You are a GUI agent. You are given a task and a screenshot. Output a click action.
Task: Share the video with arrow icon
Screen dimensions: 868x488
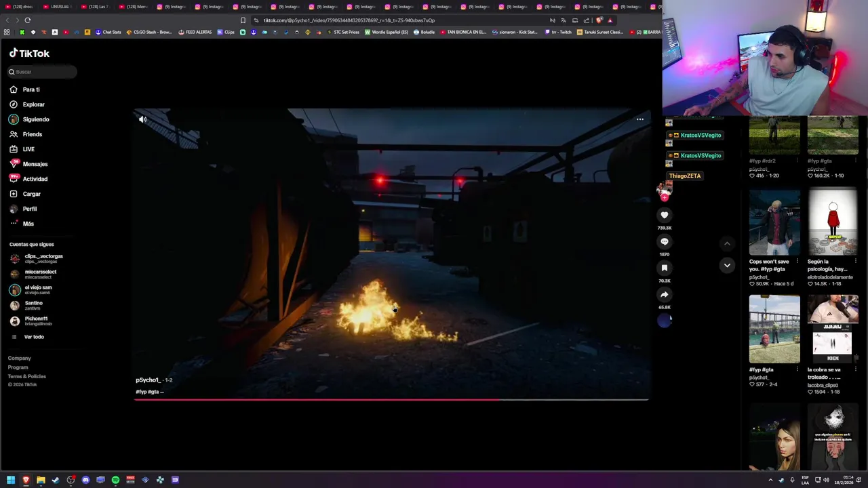coord(665,294)
